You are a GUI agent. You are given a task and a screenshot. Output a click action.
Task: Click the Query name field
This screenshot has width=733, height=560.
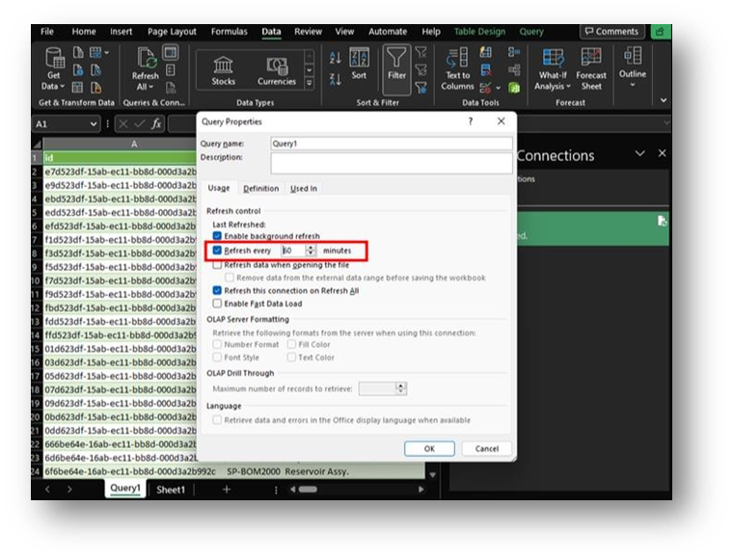(392, 144)
